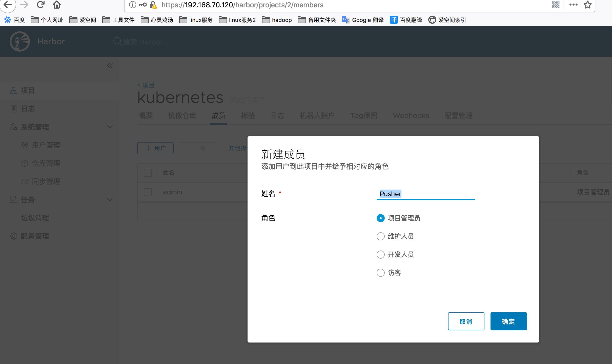Click the Harbor lighthouse logo
612x364 pixels.
click(20, 41)
